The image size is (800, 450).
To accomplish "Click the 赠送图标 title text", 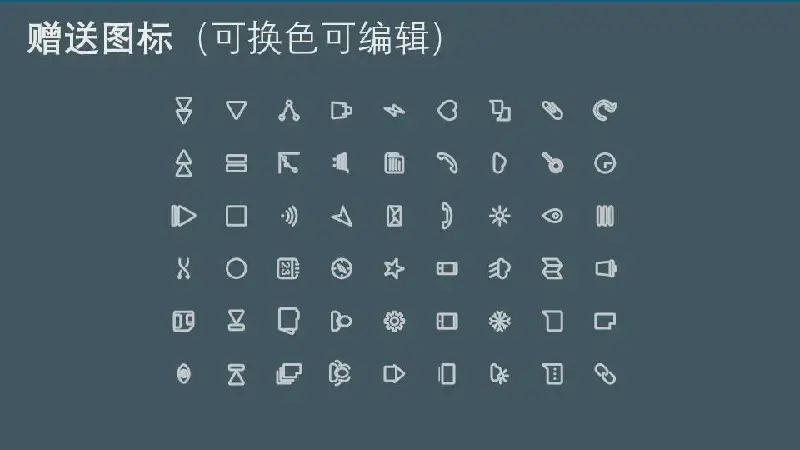I will [100, 39].
